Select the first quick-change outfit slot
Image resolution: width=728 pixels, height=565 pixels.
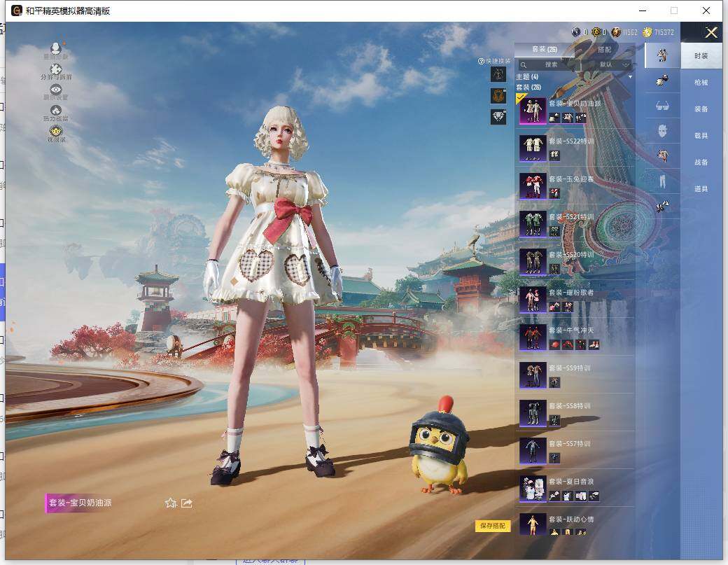click(x=498, y=74)
